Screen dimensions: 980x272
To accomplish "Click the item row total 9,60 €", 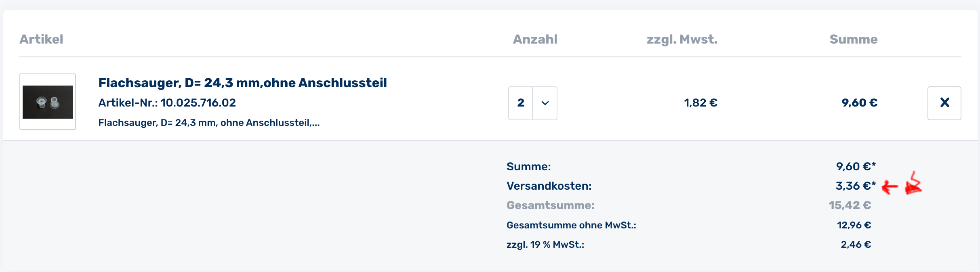I will pos(859,103).
